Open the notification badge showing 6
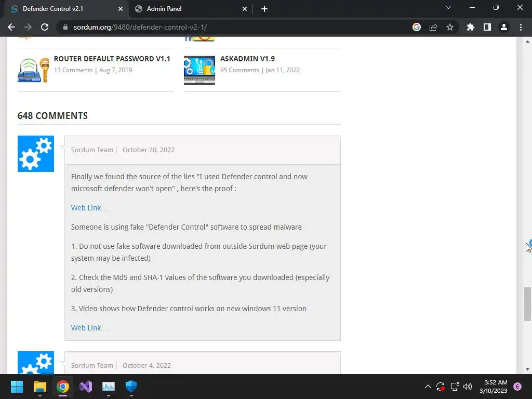 click(517, 387)
